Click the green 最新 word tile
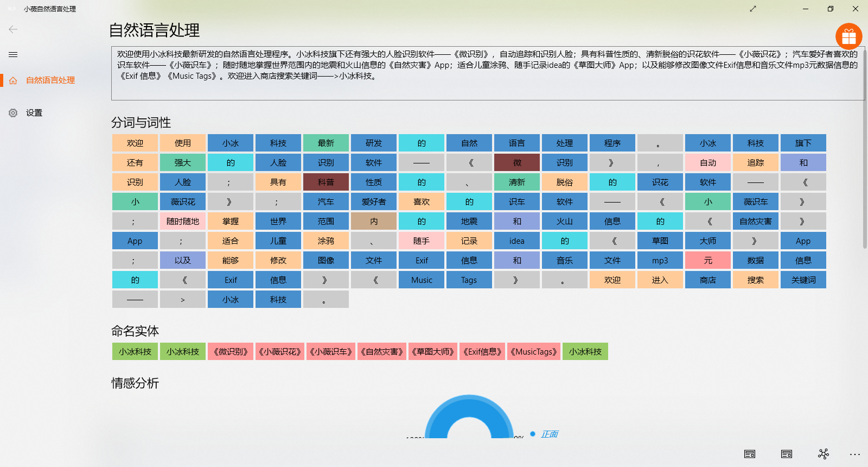868x467 pixels. [326, 143]
